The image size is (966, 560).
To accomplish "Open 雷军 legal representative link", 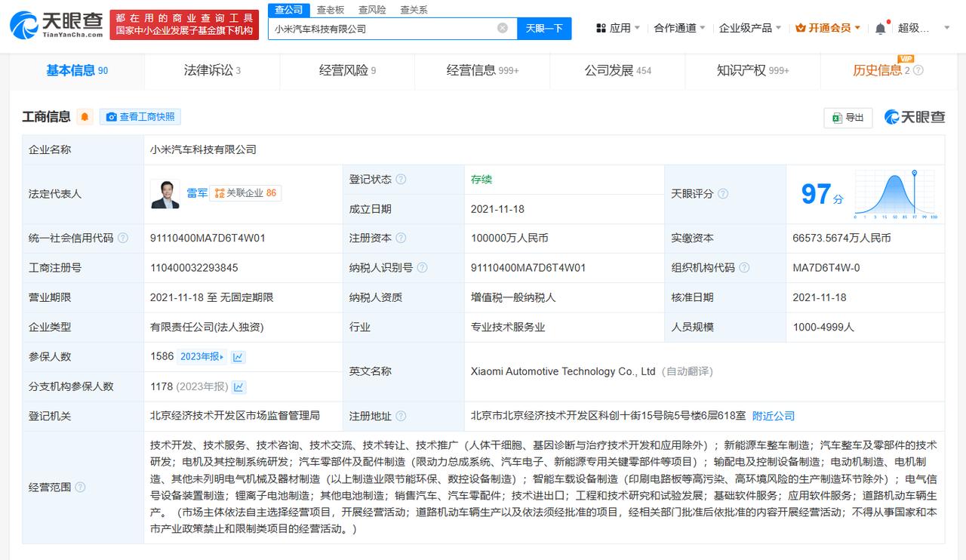I will (197, 193).
